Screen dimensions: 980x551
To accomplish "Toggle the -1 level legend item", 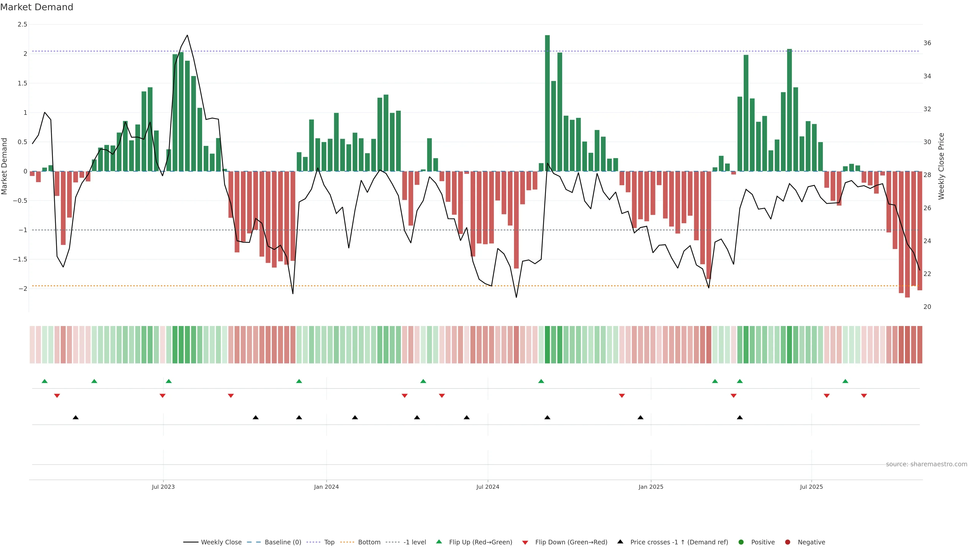I will click(414, 542).
